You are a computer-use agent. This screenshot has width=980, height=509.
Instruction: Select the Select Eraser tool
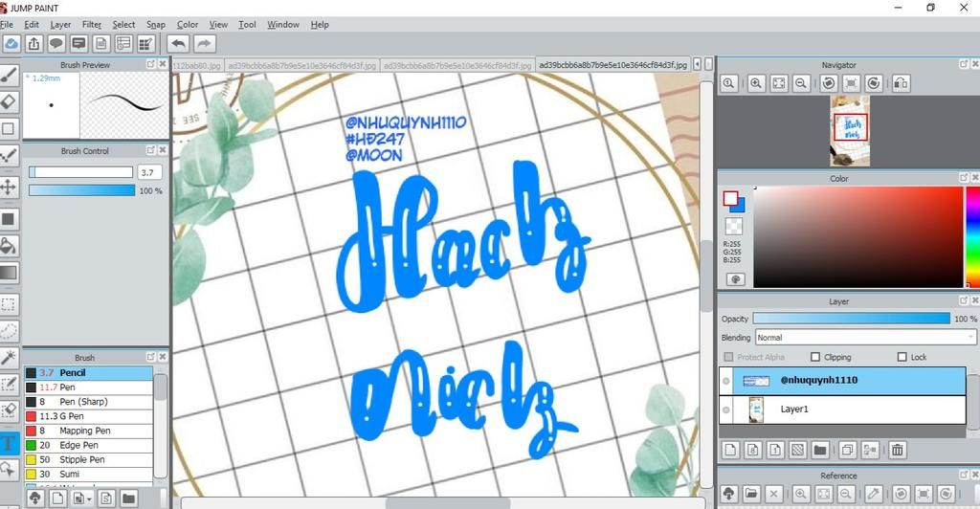[8, 411]
